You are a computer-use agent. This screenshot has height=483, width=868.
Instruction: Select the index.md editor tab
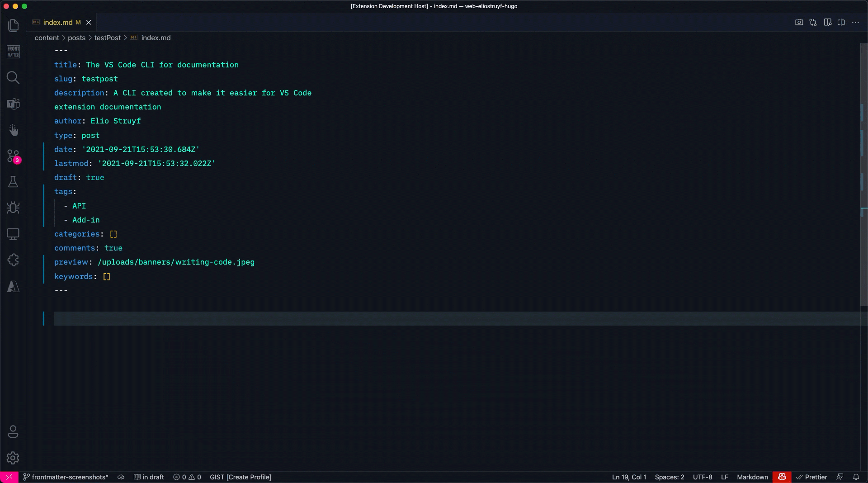click(x=58, y=22)
